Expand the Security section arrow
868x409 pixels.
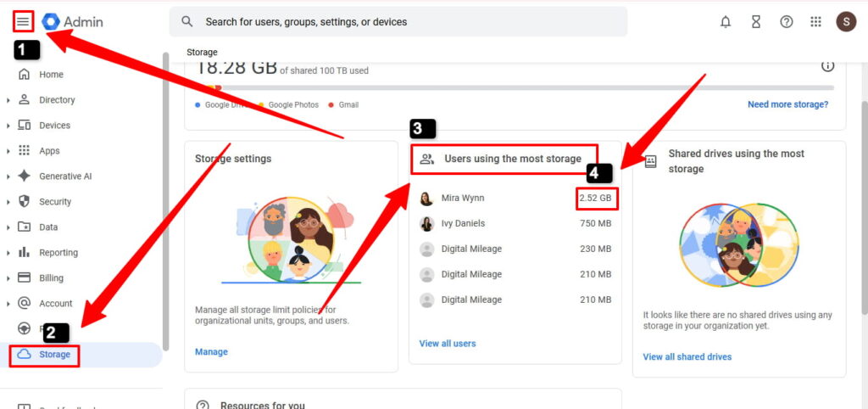pyautogui.click(x=8, y=202)
